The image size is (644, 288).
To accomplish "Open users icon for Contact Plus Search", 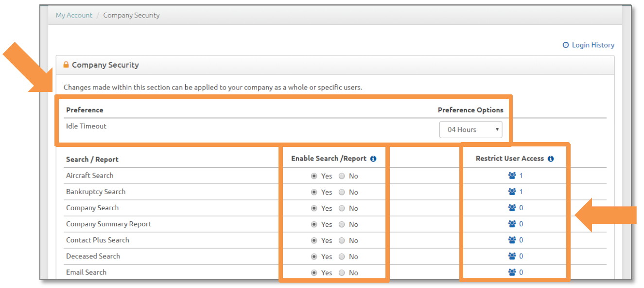I will 512,240.
